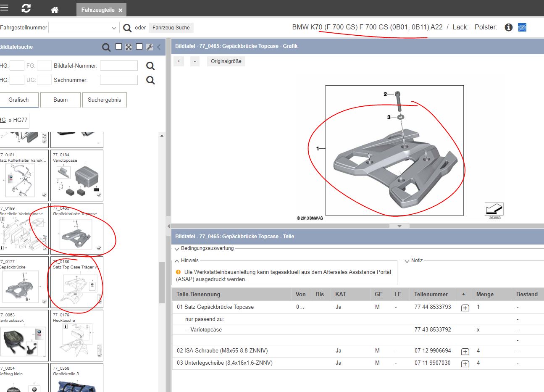
Task: Search by Bildtafel-Nummer magnifier icon
Action: (150, 66)
